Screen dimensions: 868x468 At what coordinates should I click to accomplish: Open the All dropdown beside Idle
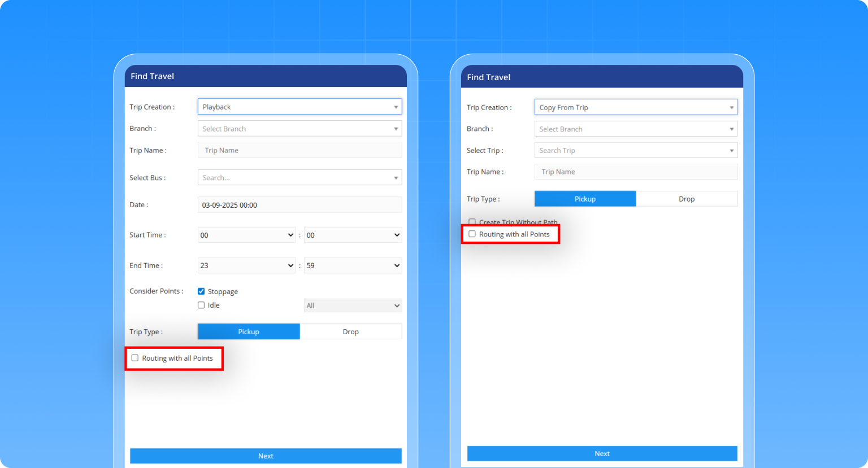point(353,306)
